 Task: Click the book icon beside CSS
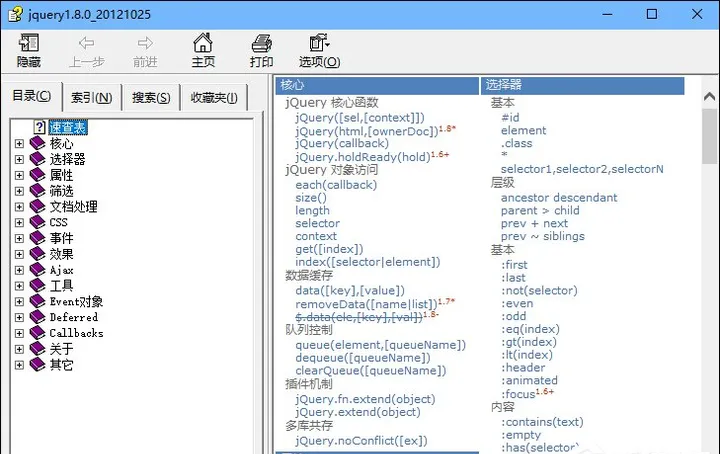pyautogui.click(x=38, y=222)
